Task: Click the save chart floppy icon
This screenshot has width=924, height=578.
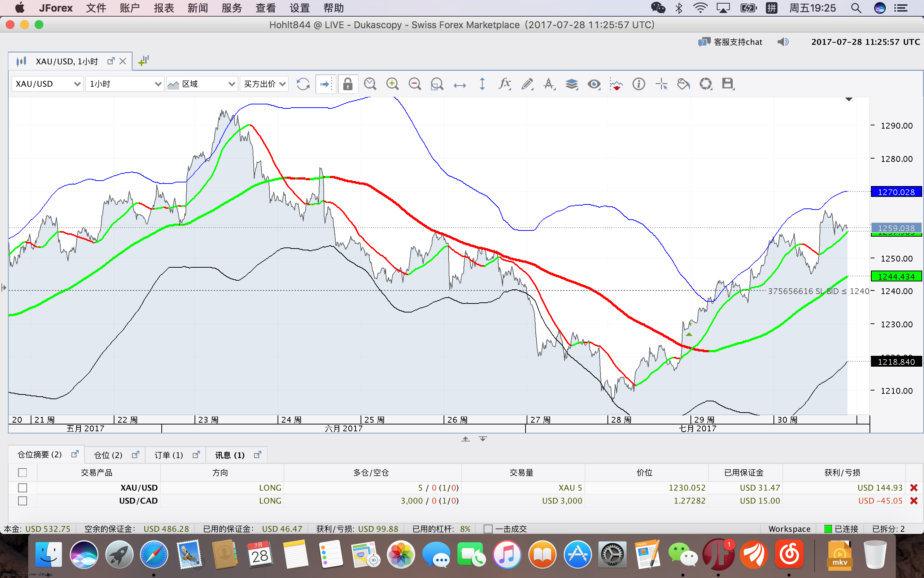Action: tap(728, 84)
